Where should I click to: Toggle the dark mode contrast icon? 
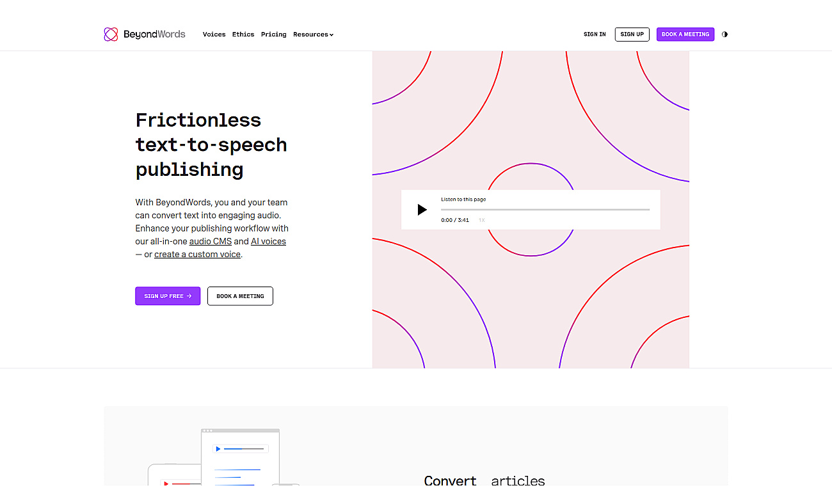pyautogui.click(x=724, y=35)
